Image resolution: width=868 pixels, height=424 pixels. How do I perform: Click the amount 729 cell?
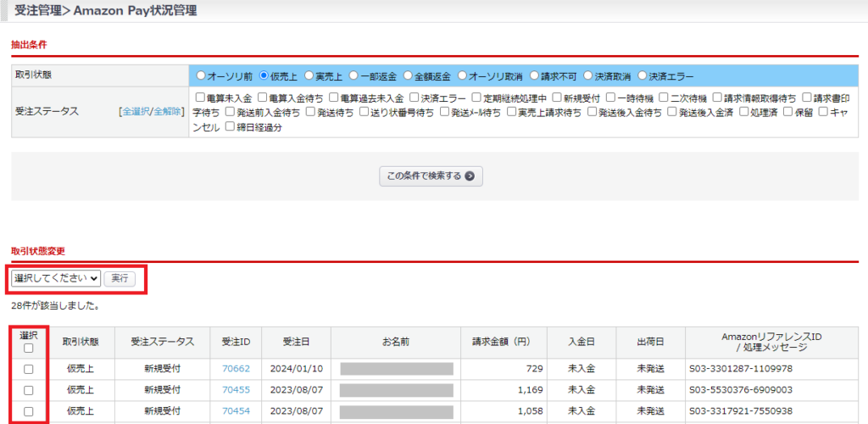point(504,369)
